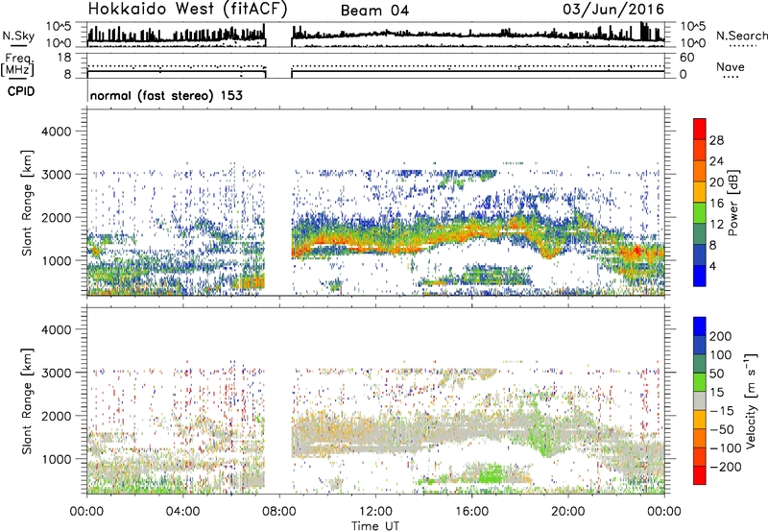Click the '4000' slant range tick on the power panel
This screenshot has width=768, height=532.
coord(57,132)
